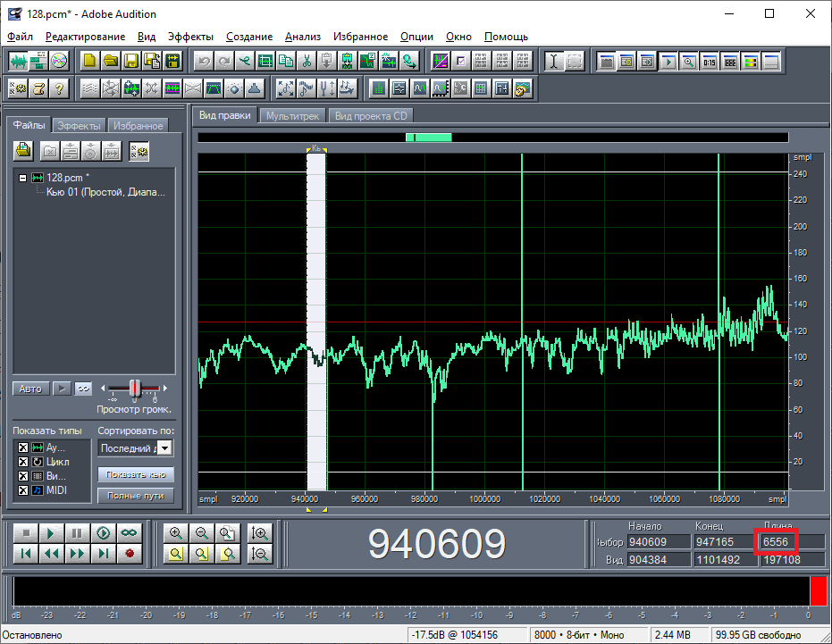Image resolution: width=832 pixels, height=644 pixels.
Task: Open the Эффекты menu
Action: [x=190, y=37]
